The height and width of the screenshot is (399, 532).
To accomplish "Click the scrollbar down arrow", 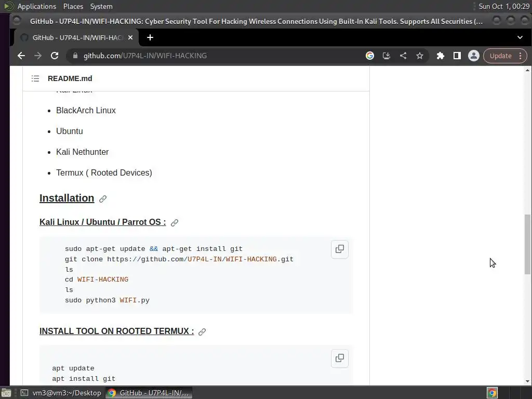I will coord(527,381).
